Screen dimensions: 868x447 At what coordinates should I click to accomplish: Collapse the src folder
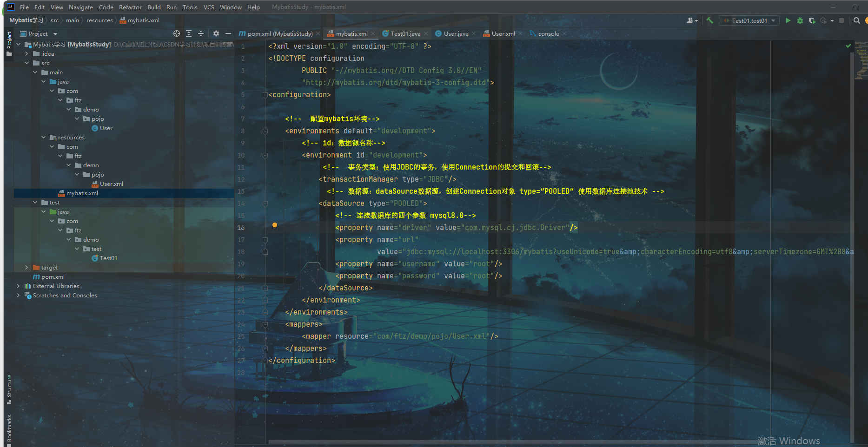click(27, 63)
